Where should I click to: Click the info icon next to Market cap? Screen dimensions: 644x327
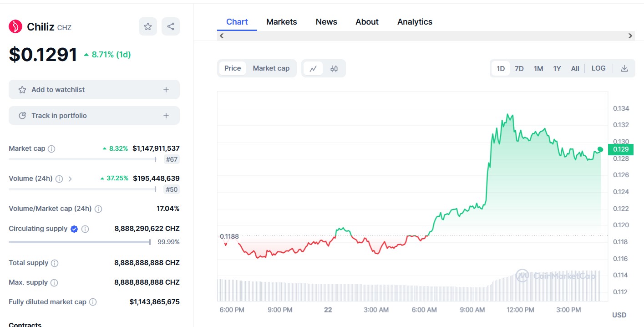coord(51,149)
